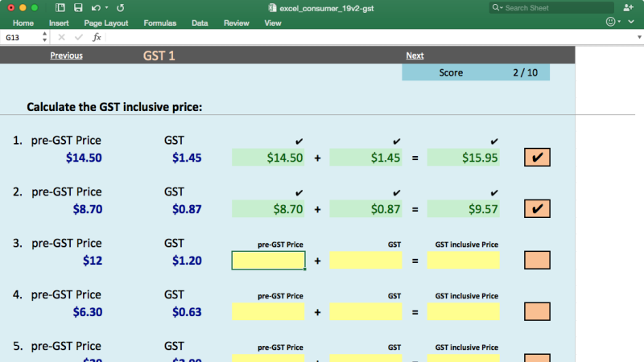The image size is (644, 362).
Task: Select question 1 pre-GST answer $14.50 cell
Action: pyautogui.click(x=268, y=158)
